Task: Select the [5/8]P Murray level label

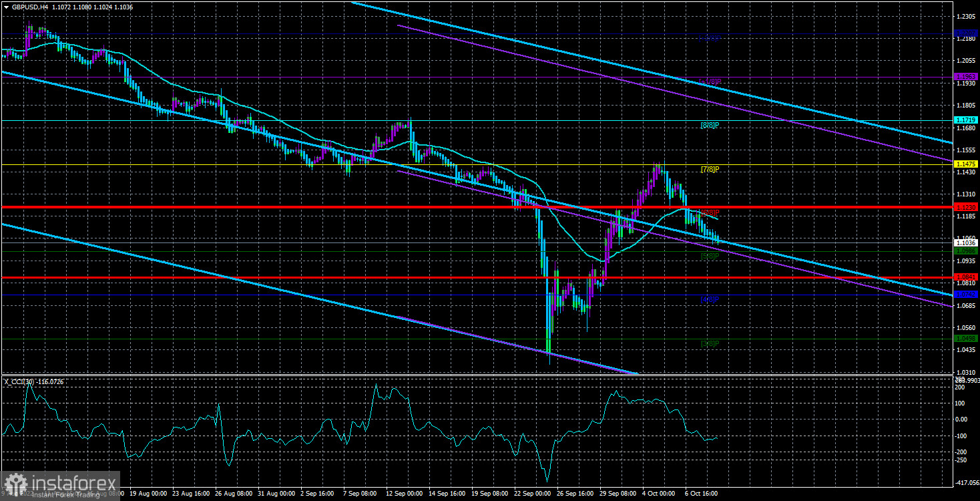Action: point(710,256)
